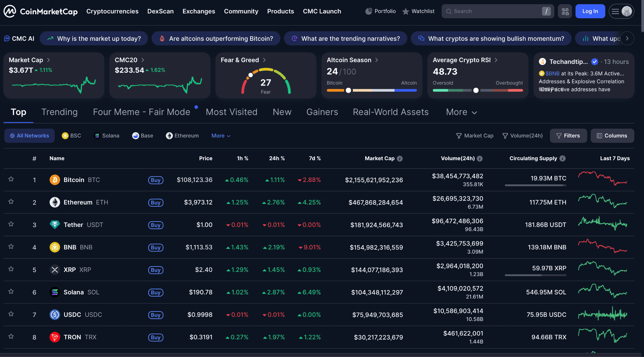This screenshot has height=357, width=644.
Task: Toggle watchlist star for Ethereum row
Action: [x=11, y=202]
